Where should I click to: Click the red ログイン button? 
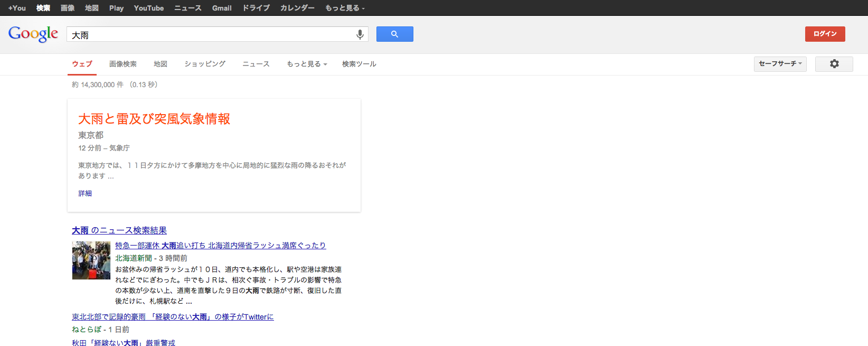click(825, 34)
